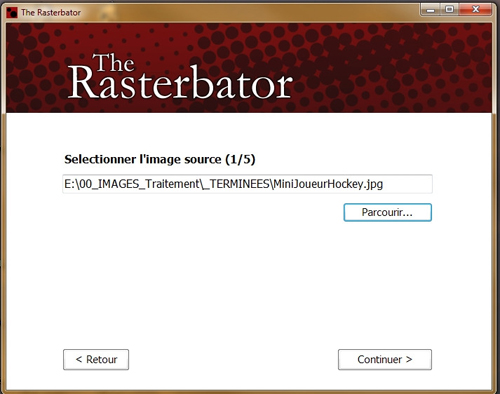Click empty title bar area to focus window
This screenshot has width=500, height=394.
[250, 13]
